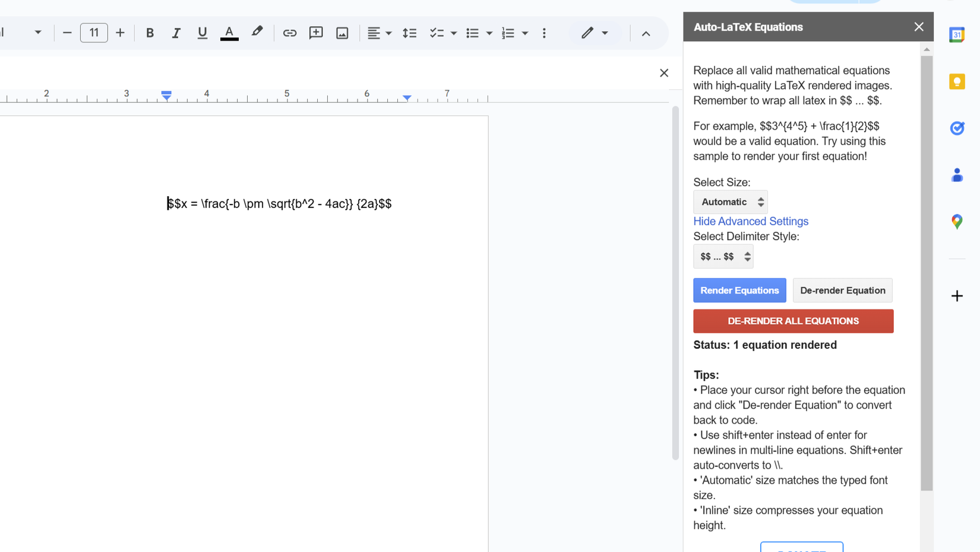980x552 pixels.
Task: Expand the text alignment dropdown arrow
Action: click(x=389, y=33)
